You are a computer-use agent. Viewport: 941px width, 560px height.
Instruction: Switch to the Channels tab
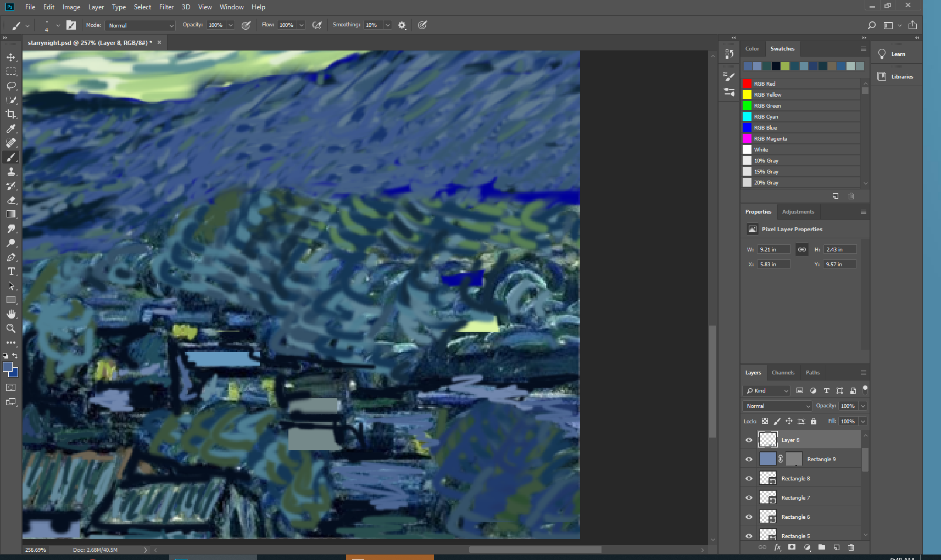783,372
